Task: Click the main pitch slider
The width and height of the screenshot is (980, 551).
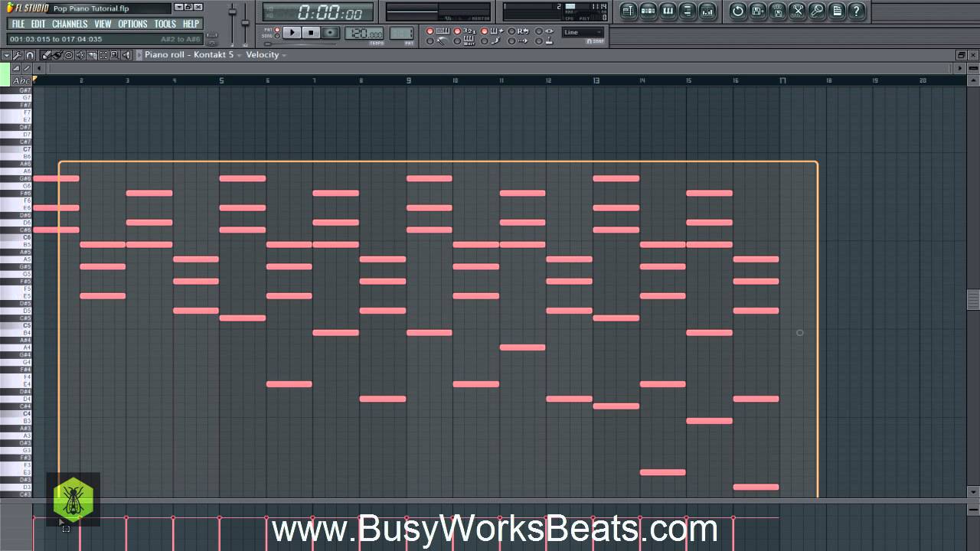Action: [x=245, y=21]
